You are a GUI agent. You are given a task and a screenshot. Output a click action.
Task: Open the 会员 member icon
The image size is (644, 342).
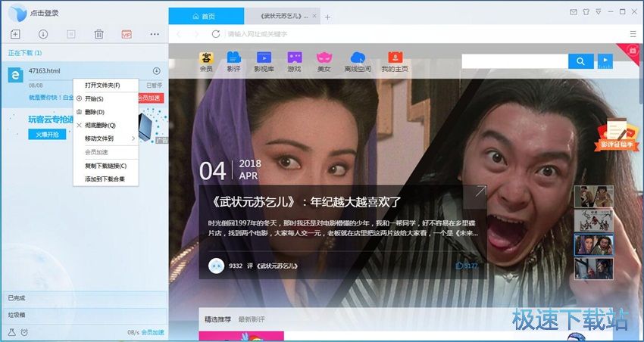[206, 62]
